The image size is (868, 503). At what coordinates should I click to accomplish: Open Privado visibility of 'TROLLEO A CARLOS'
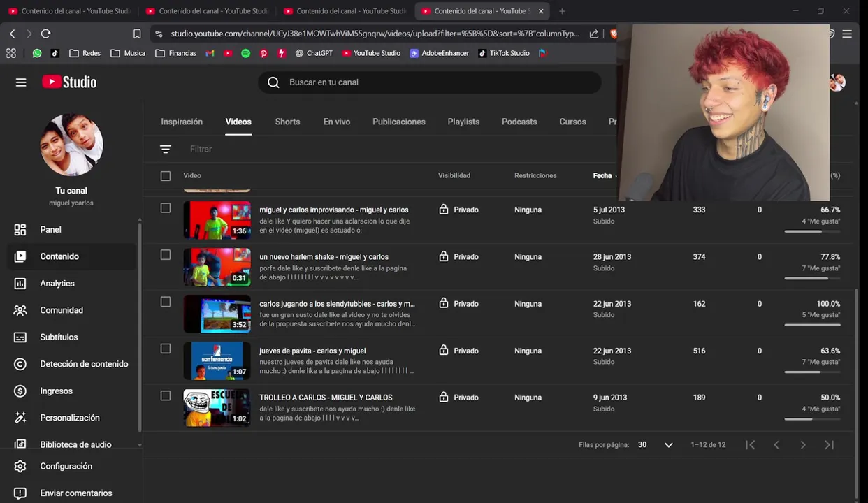[x=458, y=398]
